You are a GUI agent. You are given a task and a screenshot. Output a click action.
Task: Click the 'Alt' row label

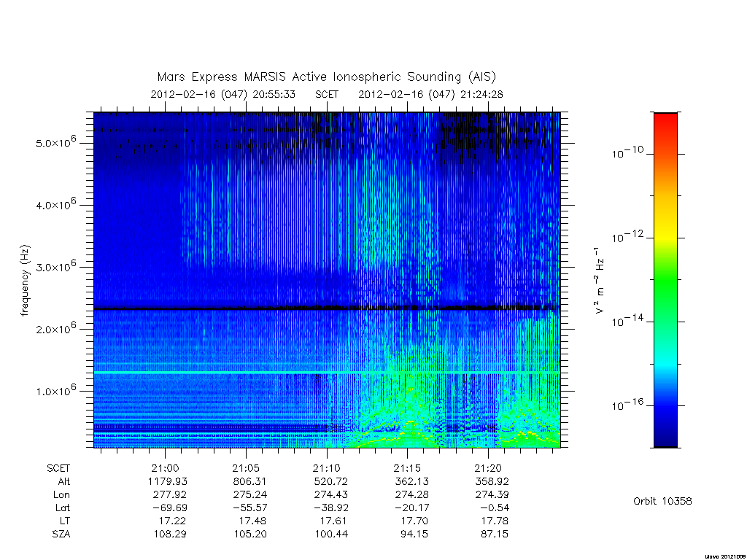(64, 481)
